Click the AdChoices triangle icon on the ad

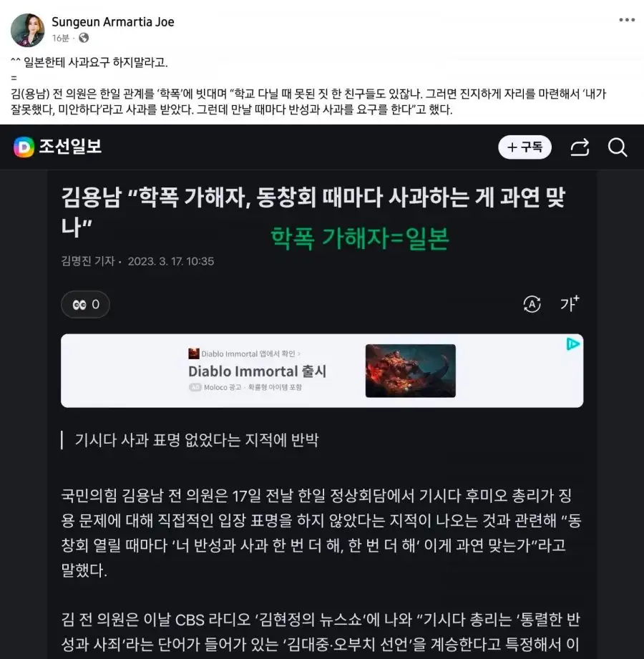573,344
